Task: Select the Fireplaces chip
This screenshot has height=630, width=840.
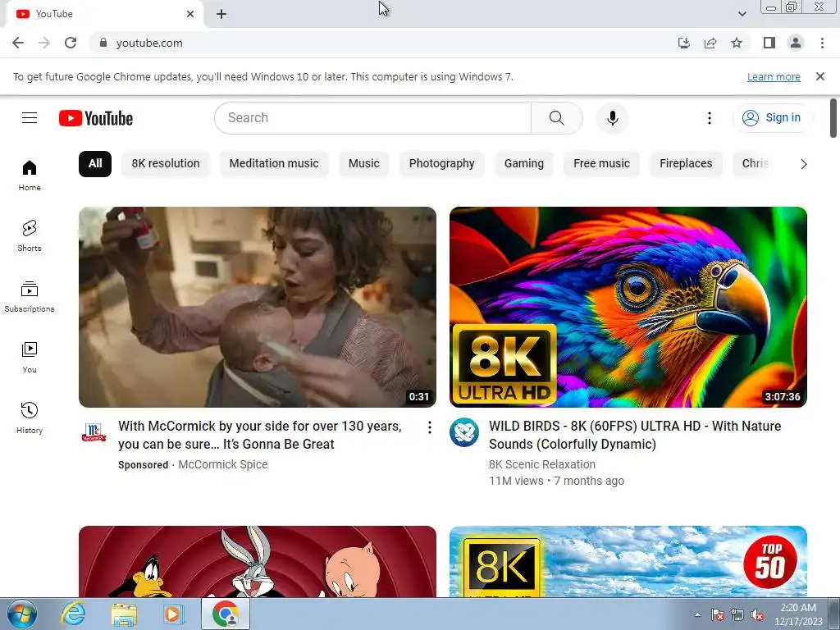Action: (686, 163)
